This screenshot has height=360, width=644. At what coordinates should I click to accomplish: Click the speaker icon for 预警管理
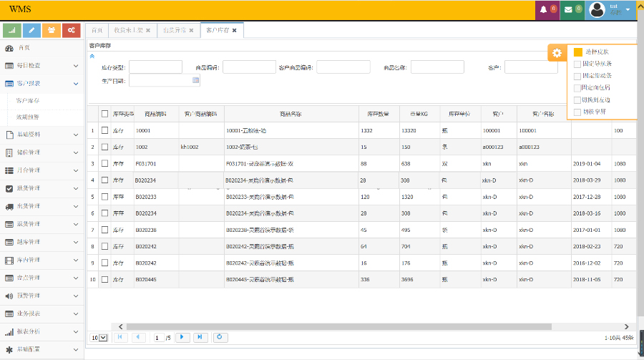9,296
